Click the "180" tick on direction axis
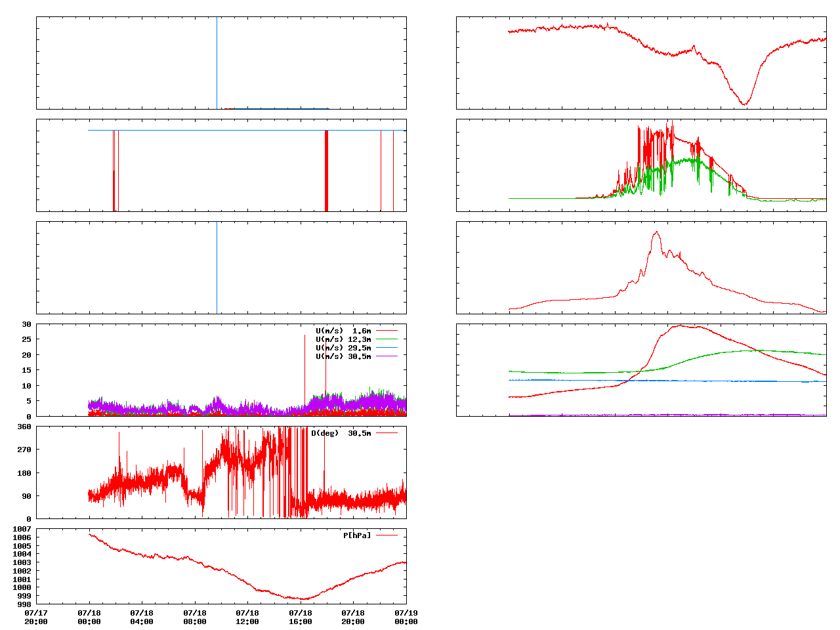This screenshot has height=630, width=840. tap(24, 473)
